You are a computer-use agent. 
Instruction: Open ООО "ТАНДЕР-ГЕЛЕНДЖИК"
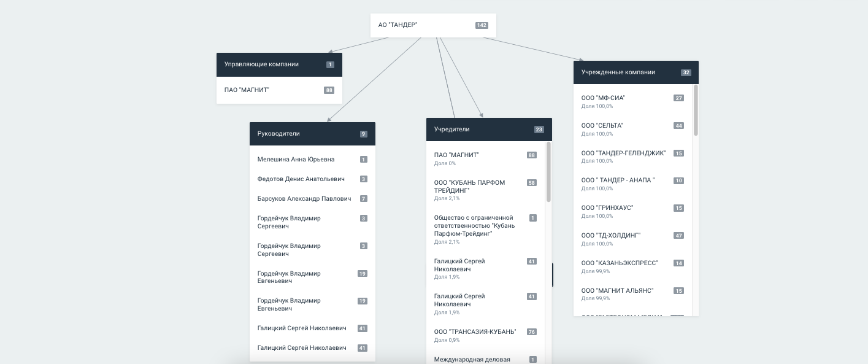point(624,153)
